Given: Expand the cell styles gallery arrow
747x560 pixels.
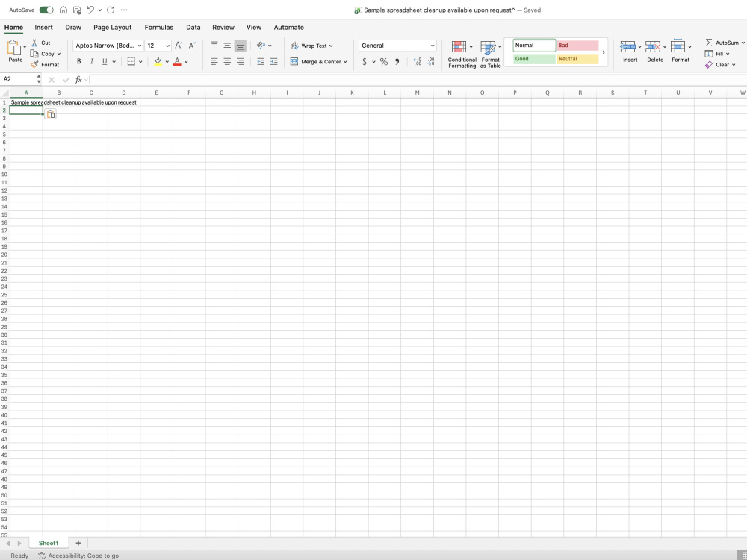Looking at the screenshot, I should [604, 52].
